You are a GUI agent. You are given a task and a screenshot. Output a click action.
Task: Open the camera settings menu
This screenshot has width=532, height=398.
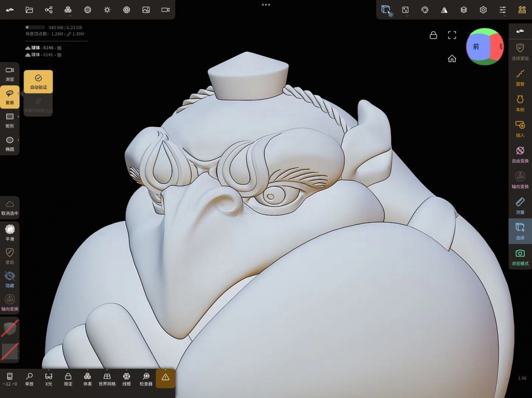click(x=165, y=10)
